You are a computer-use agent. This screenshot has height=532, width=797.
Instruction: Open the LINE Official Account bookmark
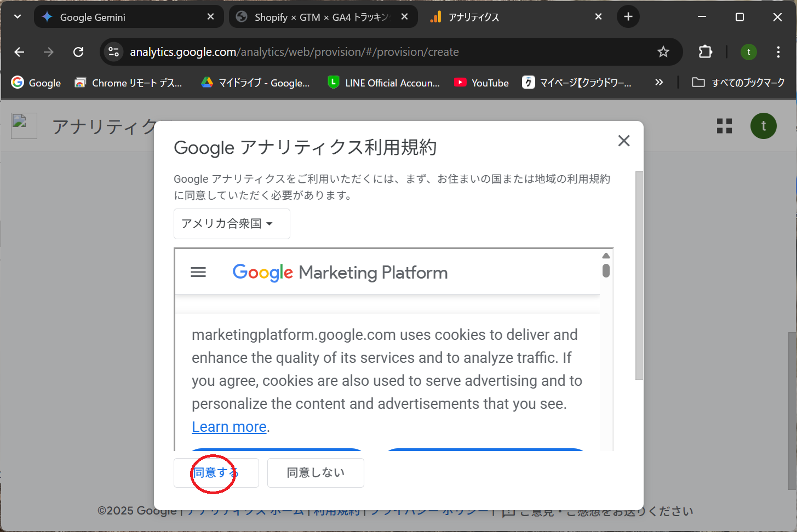point(384,83)
